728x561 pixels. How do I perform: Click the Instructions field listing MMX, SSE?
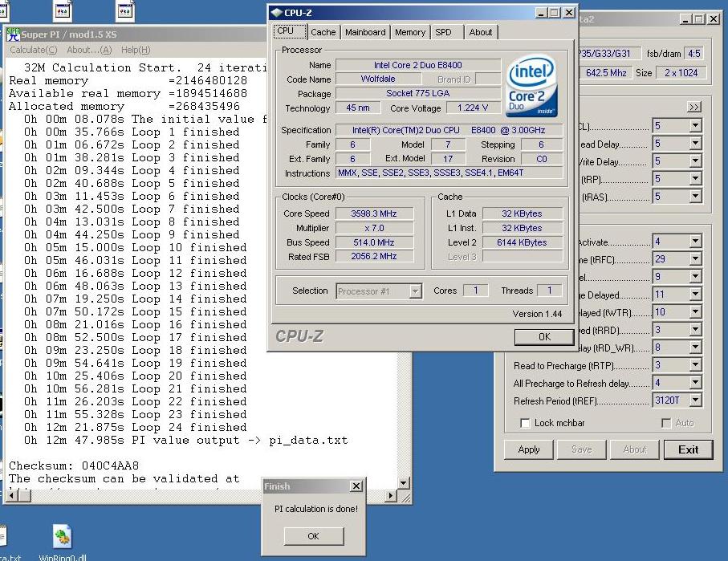tap(449, 173)
